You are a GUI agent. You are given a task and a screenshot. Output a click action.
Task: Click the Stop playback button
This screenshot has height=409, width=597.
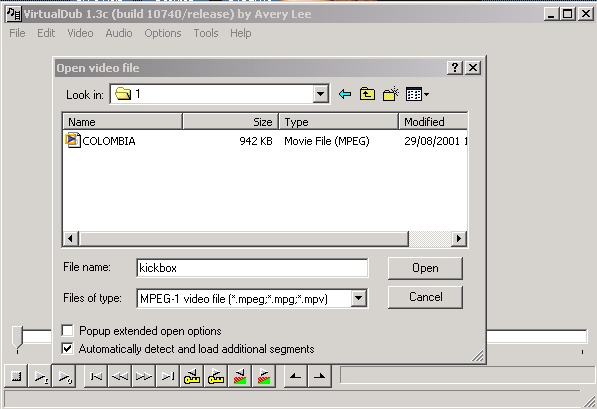pos(16,377)
